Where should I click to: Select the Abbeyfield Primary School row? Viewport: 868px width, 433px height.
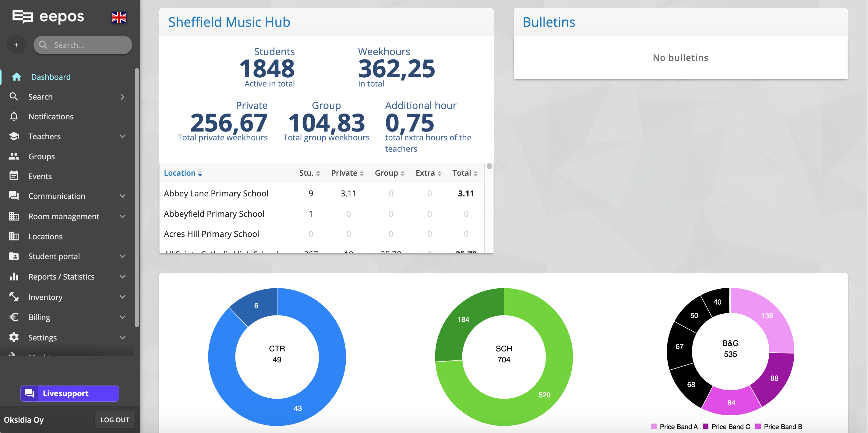(x=322, y=214)
